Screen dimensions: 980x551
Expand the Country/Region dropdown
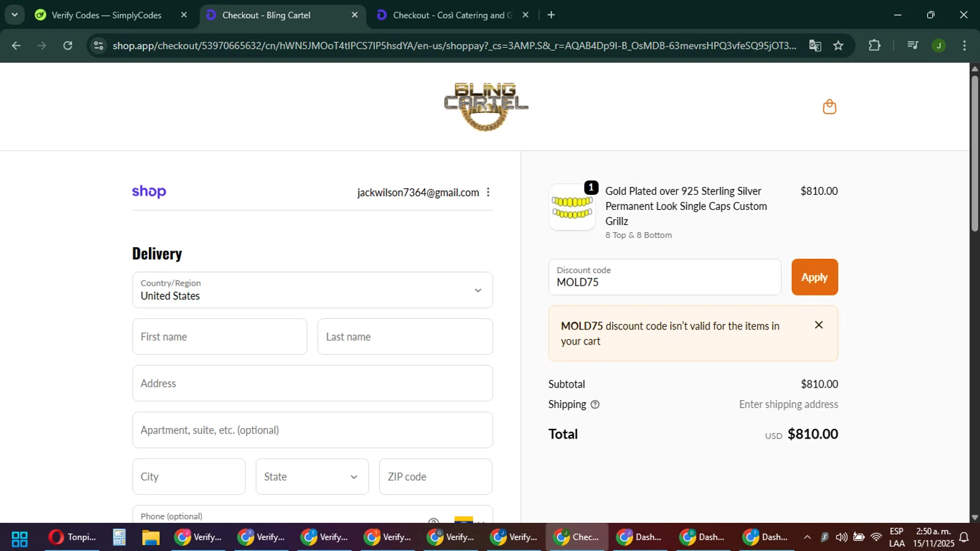point(312,290)
